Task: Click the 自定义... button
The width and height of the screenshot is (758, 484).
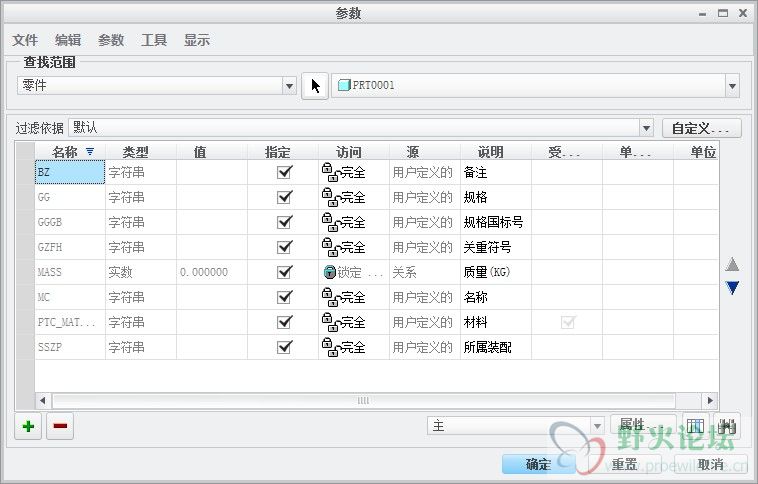Action: (x=701, y=128)
